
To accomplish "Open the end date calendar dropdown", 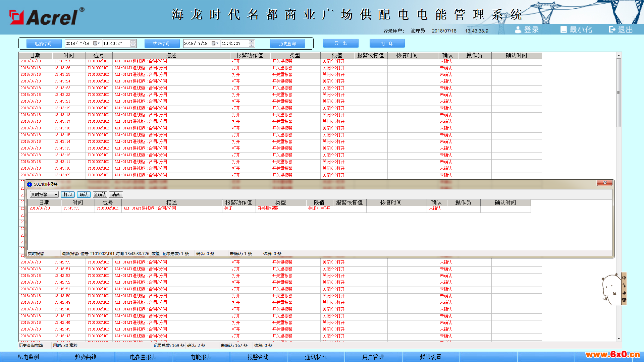I will click(215, 44).
